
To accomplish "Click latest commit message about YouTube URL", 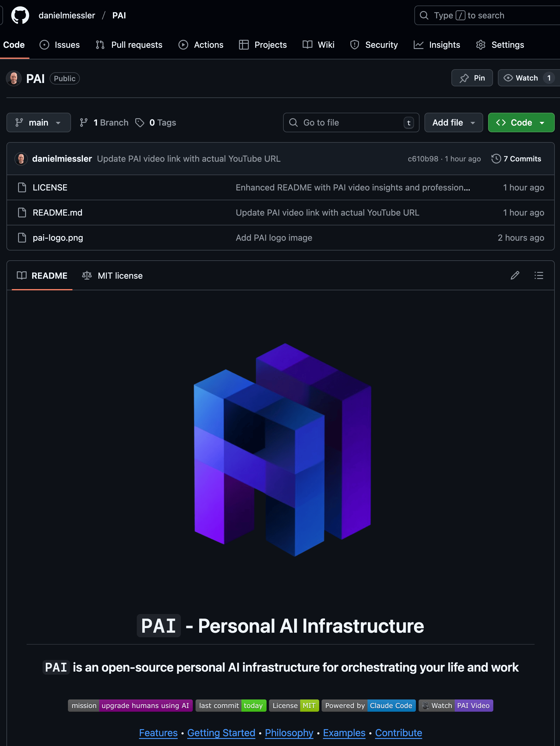I will [x=189, y=159].
